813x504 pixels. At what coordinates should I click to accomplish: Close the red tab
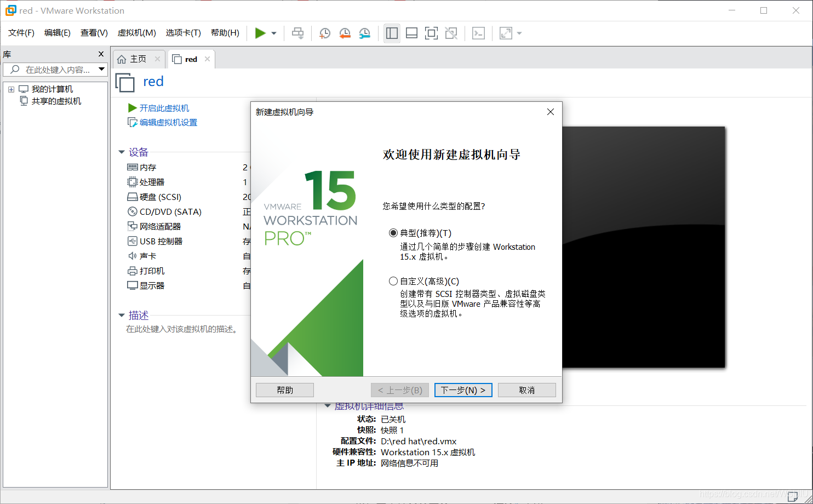point(207,59)
